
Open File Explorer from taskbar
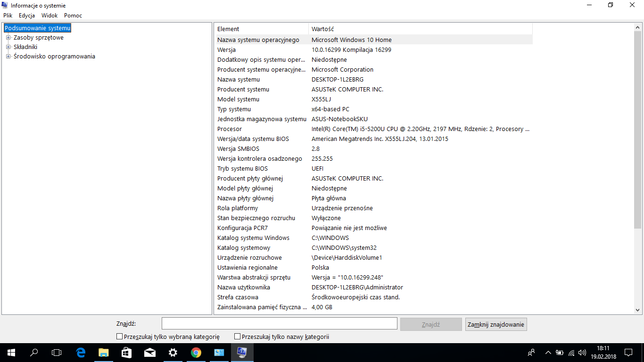click(104, 352)
